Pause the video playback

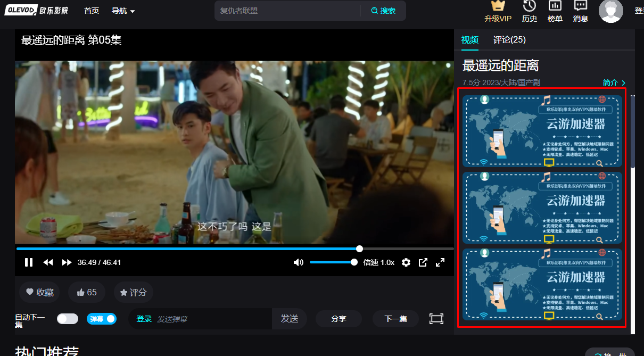[28, 262]
